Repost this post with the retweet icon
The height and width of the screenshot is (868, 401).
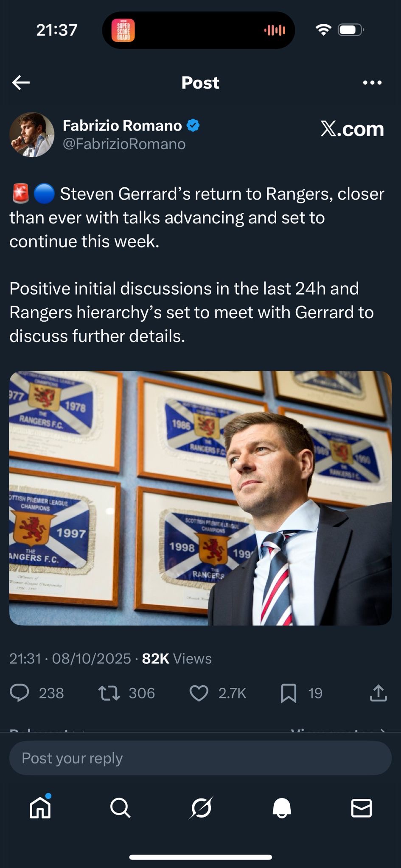pos(109,693)
